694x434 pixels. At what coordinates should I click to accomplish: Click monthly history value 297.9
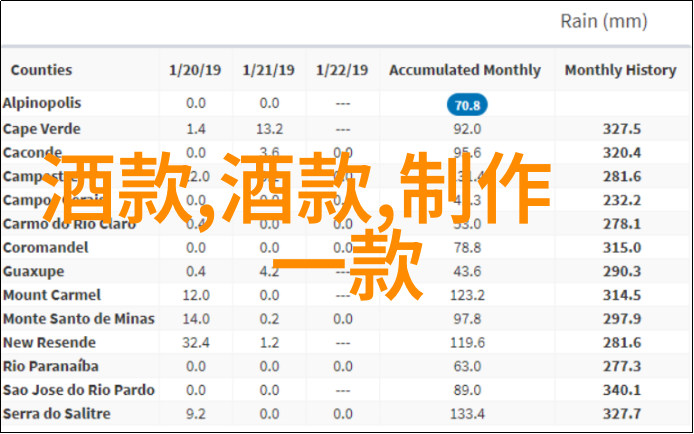622,319
